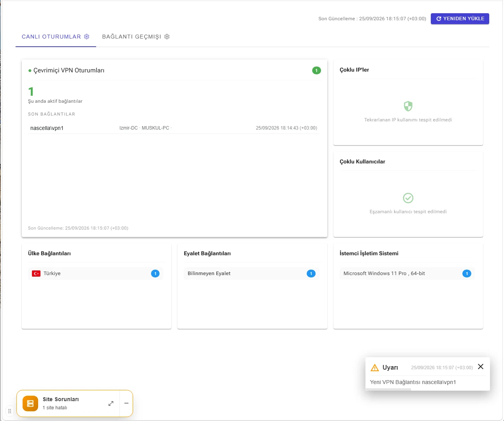Click the Eyalet Bağlantıları heading
Viewport: 504px width, 421px height.
point(207,253)
